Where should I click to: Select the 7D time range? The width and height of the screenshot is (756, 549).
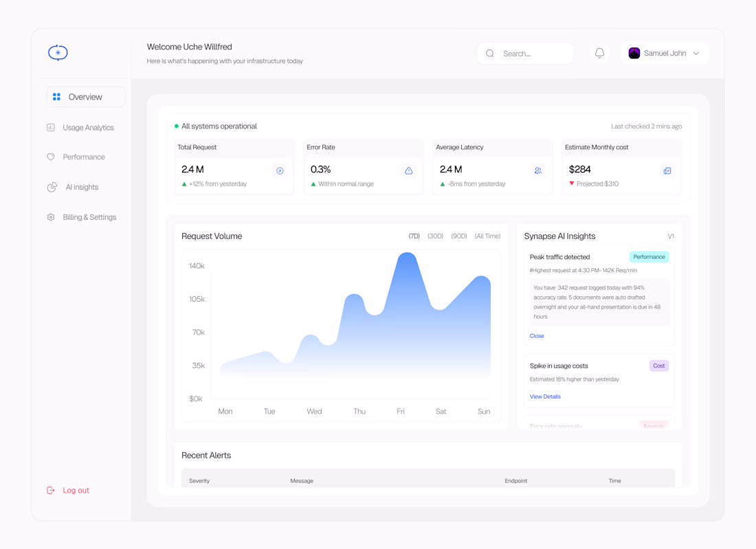414,236
